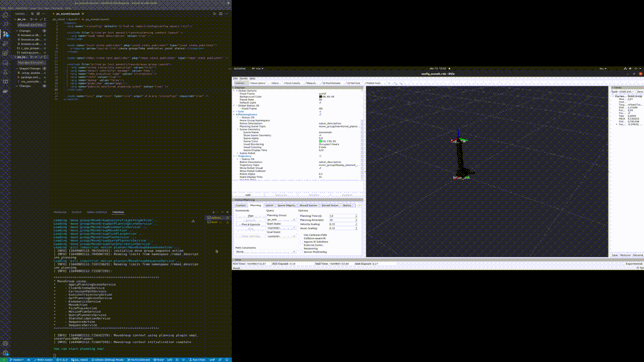
Task: Click Add button in Displays panel
Action: point(248,195)
